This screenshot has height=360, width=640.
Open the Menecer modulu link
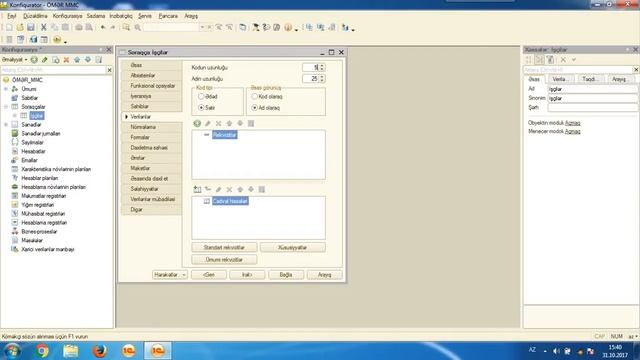click(x=572, y=131)
